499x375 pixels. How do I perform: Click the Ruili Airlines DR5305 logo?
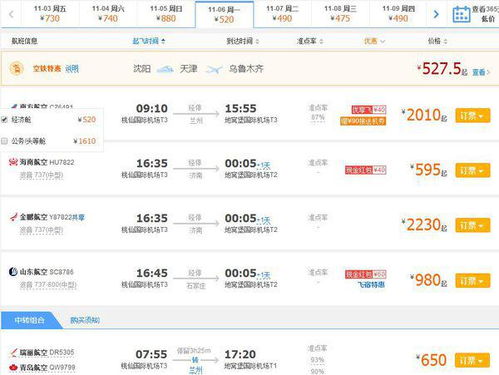(x=13, y=352)
